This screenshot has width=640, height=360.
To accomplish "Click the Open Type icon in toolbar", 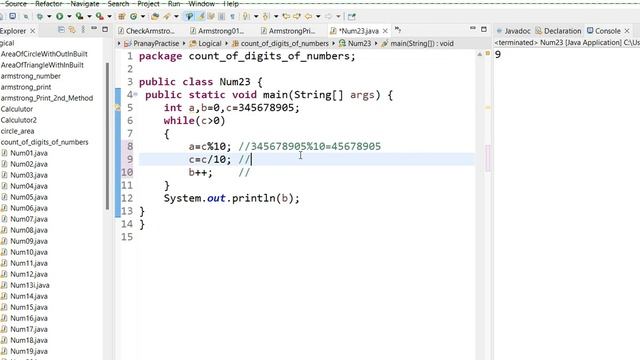I will point(155,16).
